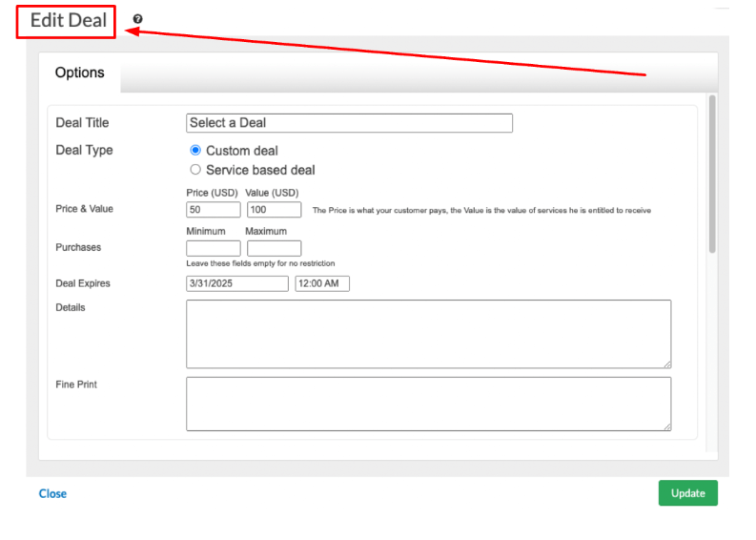Select the Custom deal radio button
756x540 pixels.
[x=195, y=150]
